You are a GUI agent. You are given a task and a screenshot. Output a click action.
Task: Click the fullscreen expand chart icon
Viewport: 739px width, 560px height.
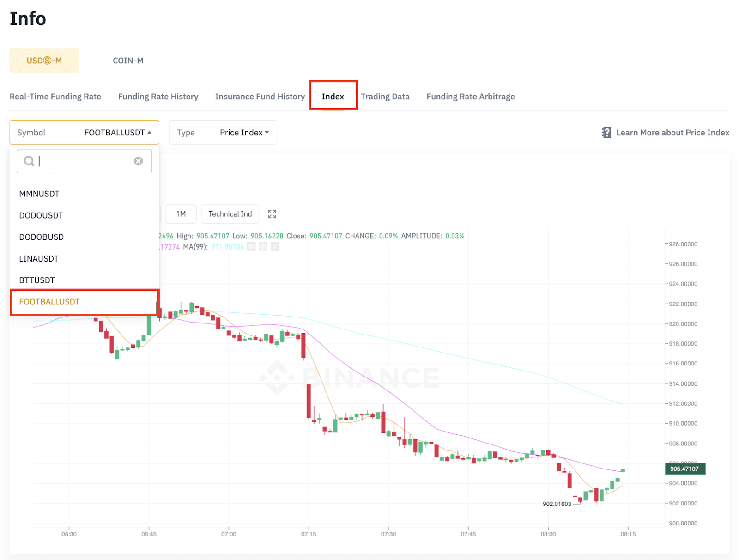272,214
